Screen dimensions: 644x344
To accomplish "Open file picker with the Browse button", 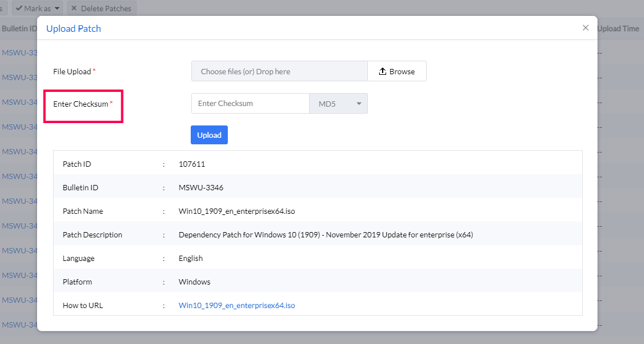I will (397, 71).
